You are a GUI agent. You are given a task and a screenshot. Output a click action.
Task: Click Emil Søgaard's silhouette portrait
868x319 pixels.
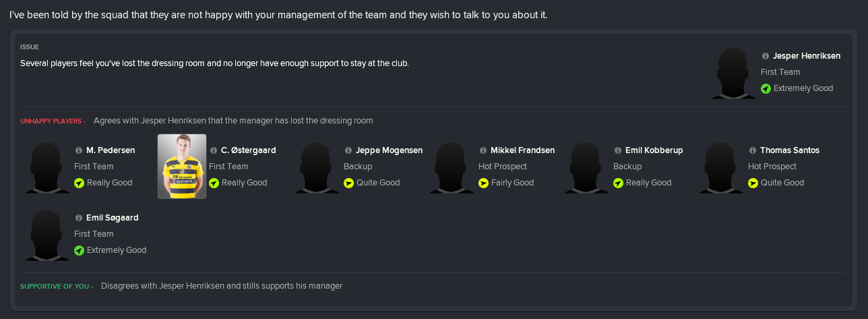(47, 235)
